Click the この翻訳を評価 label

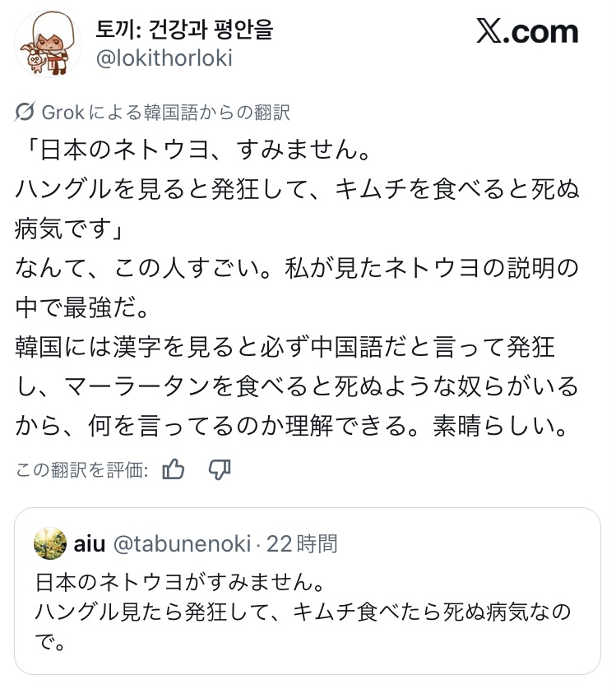click(81, 470)
